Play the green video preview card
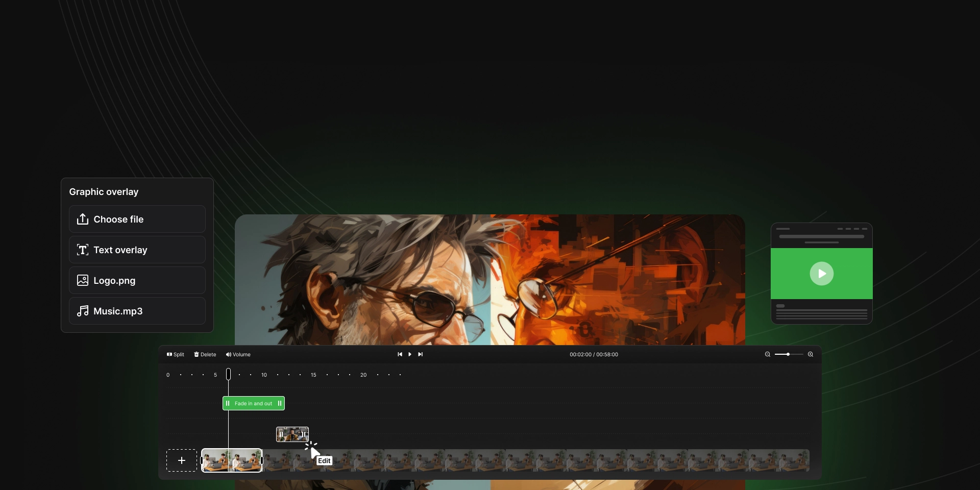This screenshot has width=980, height=490. [821, 274]
